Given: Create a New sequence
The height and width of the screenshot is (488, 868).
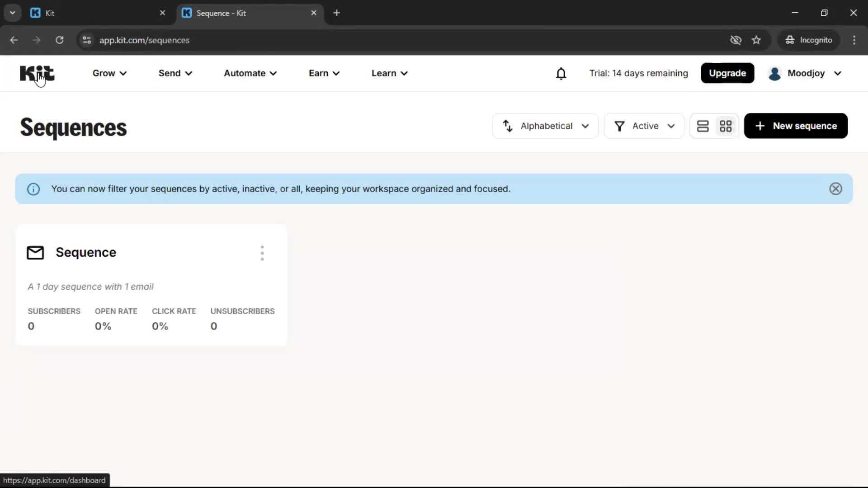Looking at the screenshot, I should 796,126.
